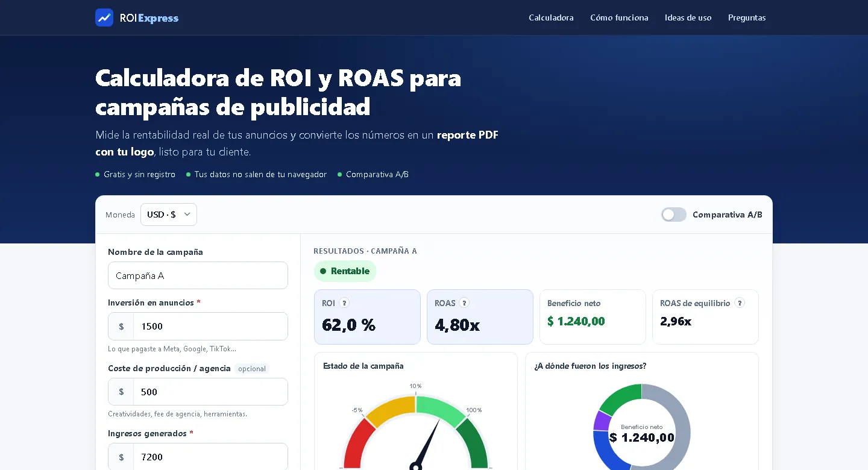Open the ROI help question mark
This screenshot has width=868, height=470.
click(344, 303)
